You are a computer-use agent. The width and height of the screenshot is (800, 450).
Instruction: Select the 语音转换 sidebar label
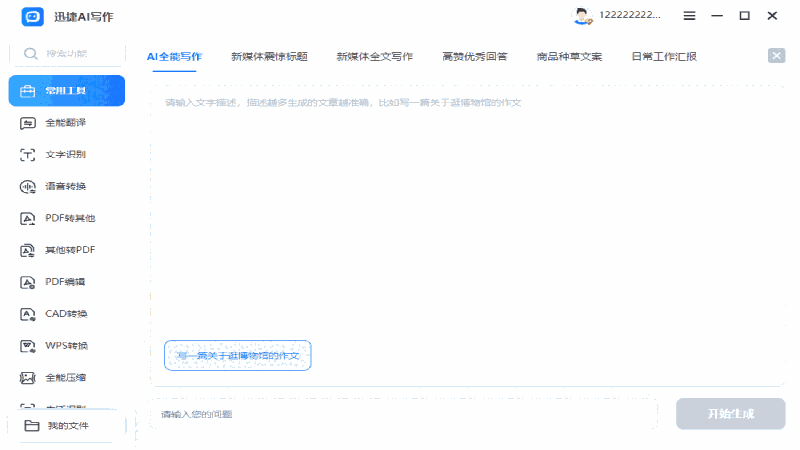[x=65, y=187]
